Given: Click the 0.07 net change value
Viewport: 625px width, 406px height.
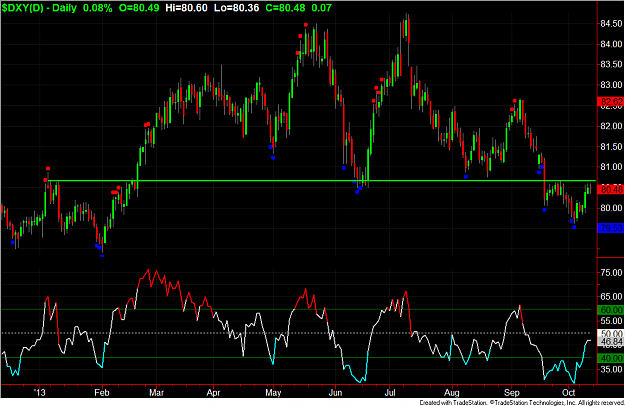Looking at the screenshot, I should coord(322,8).
